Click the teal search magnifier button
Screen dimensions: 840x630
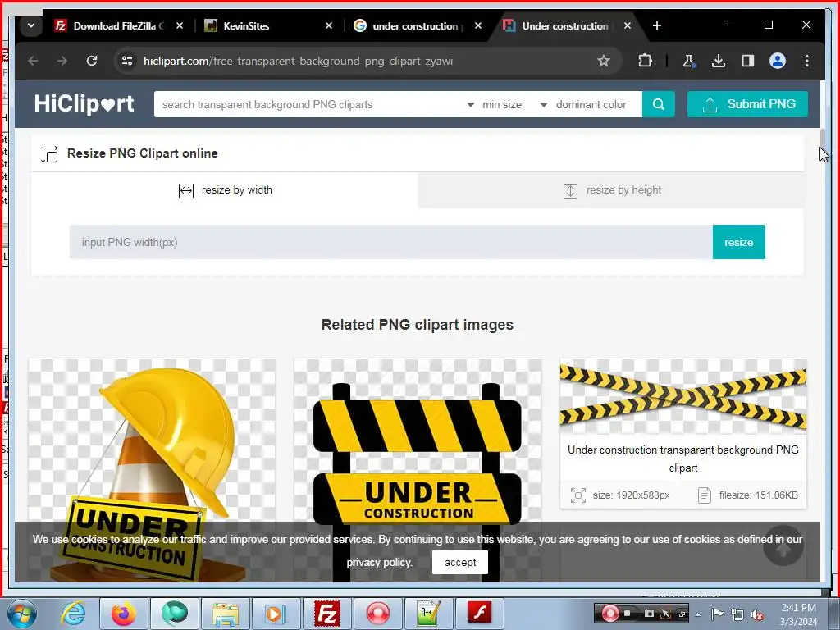tap(659, 104)
